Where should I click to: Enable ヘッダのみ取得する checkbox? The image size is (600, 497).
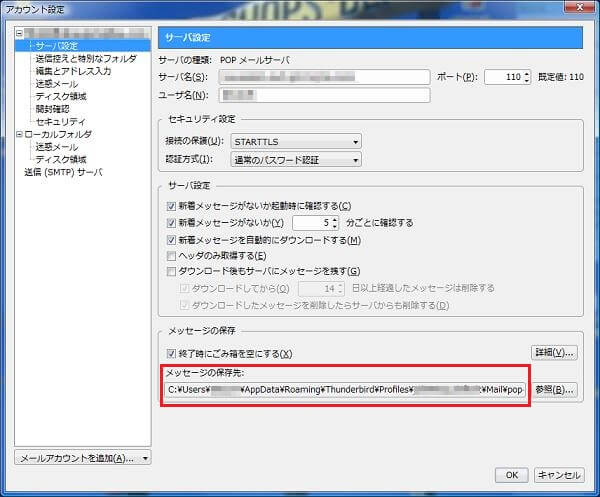click(171, 256)
